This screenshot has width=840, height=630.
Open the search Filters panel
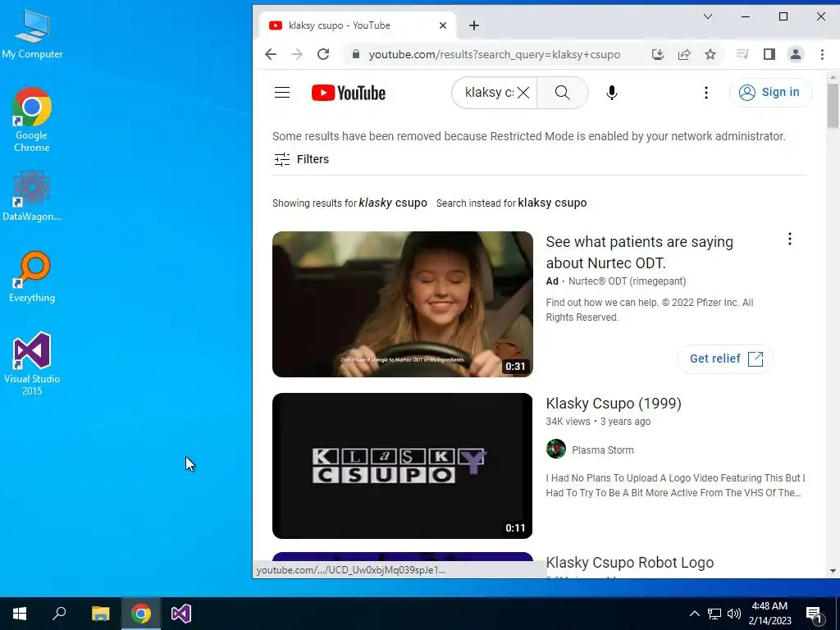(x=302, y=159)
